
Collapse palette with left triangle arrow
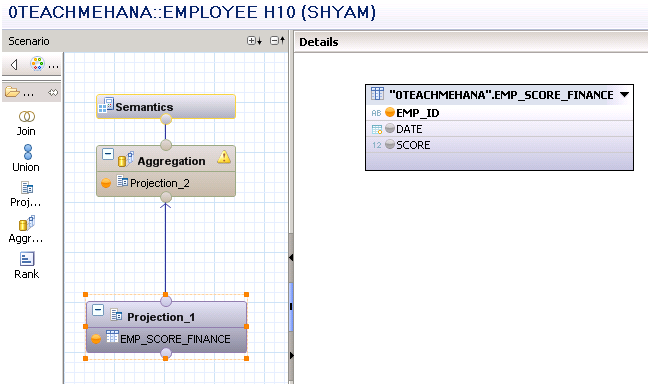pos(14,64)
